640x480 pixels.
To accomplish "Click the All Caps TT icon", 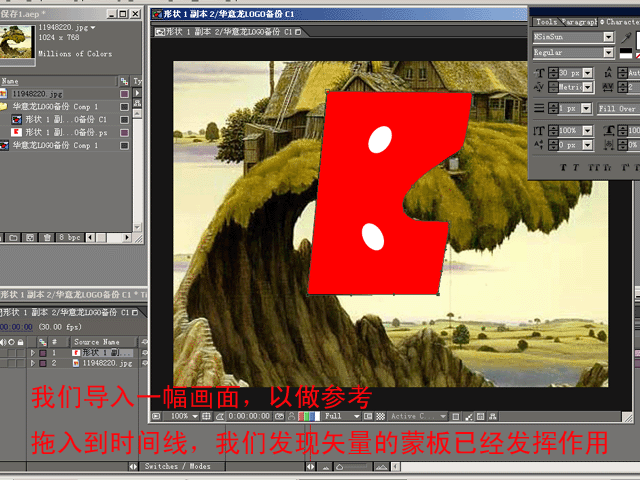I will 593,167.
